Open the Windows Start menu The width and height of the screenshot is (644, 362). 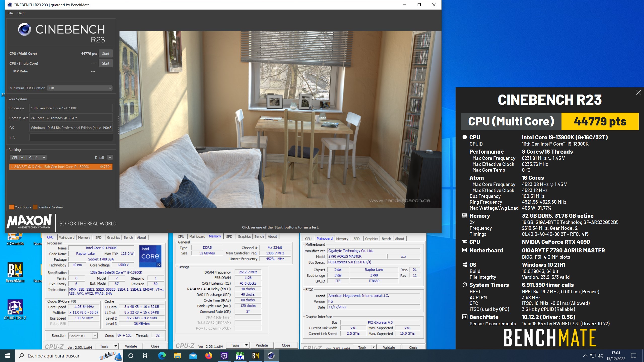[8, 356]
